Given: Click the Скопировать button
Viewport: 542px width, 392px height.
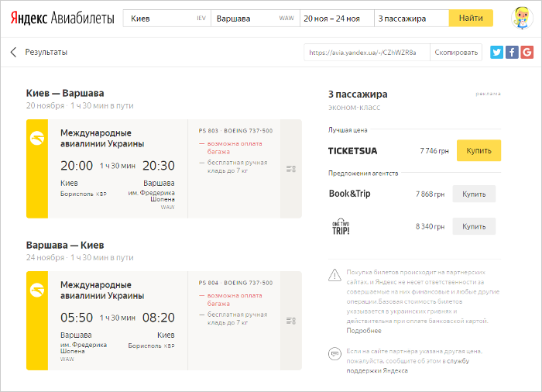Looking at the screenshot, I should point(456,52).
